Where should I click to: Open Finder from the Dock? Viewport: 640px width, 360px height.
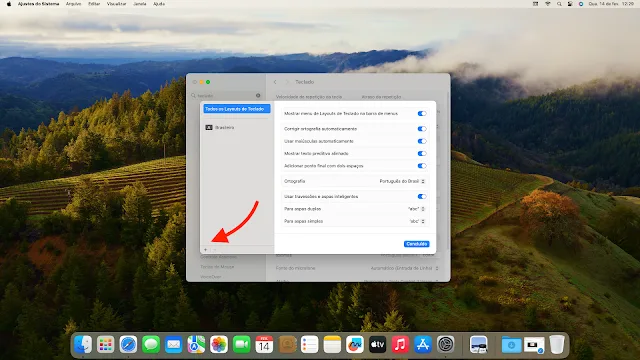click(83, 345)
